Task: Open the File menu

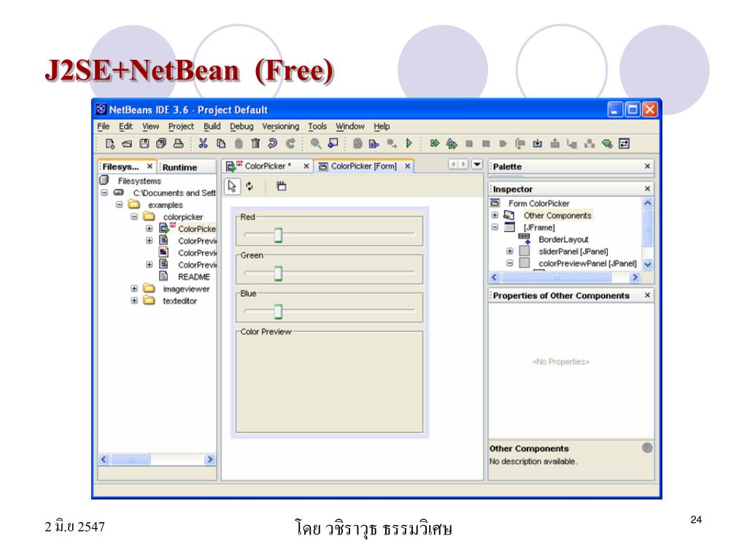Action: 104,126
